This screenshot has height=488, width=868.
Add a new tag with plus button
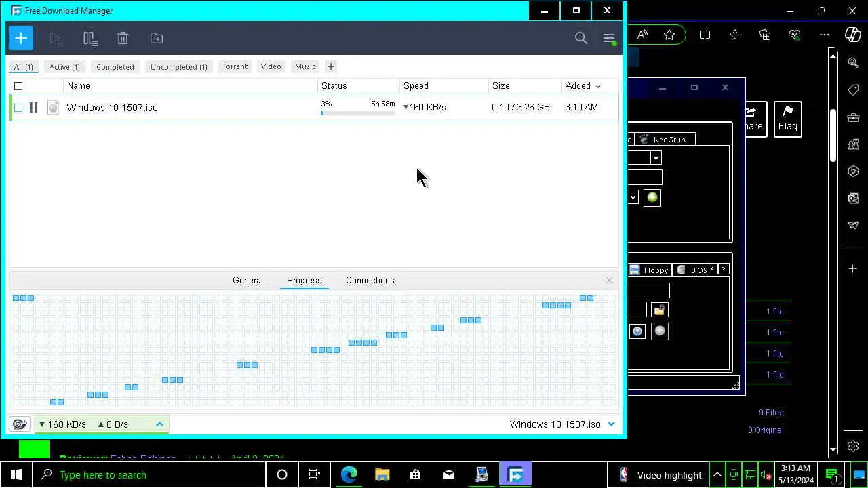coord(331,66)
